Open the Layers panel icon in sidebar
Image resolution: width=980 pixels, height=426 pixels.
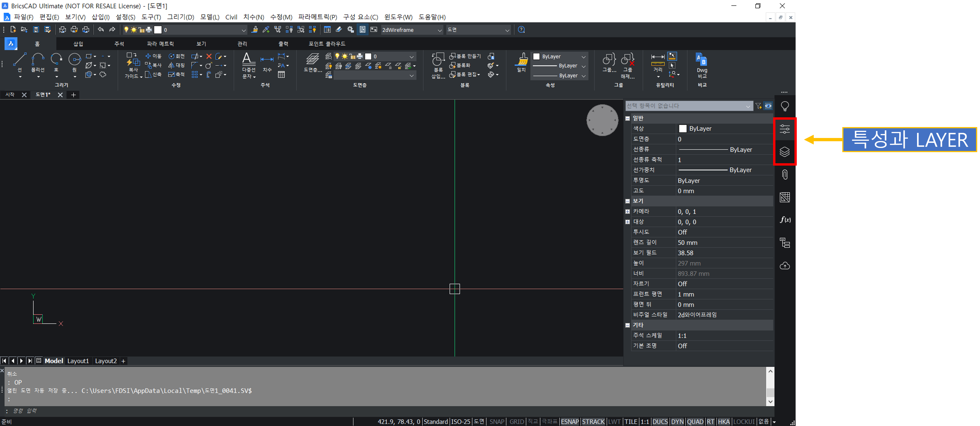[x=784, y=152]
